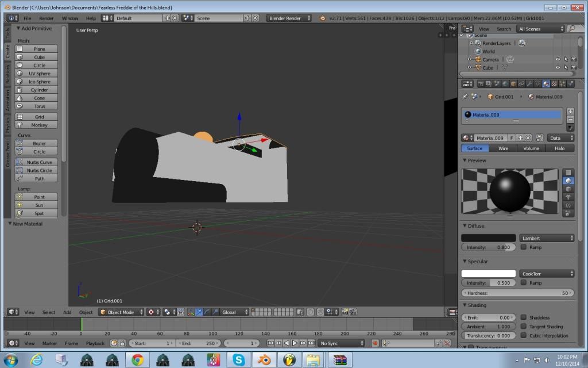The height and width of the screenshot is (368, 588).
Task: Open the Constraints properties tab icon
Action: pyautogui.click(x=521, y=84)
